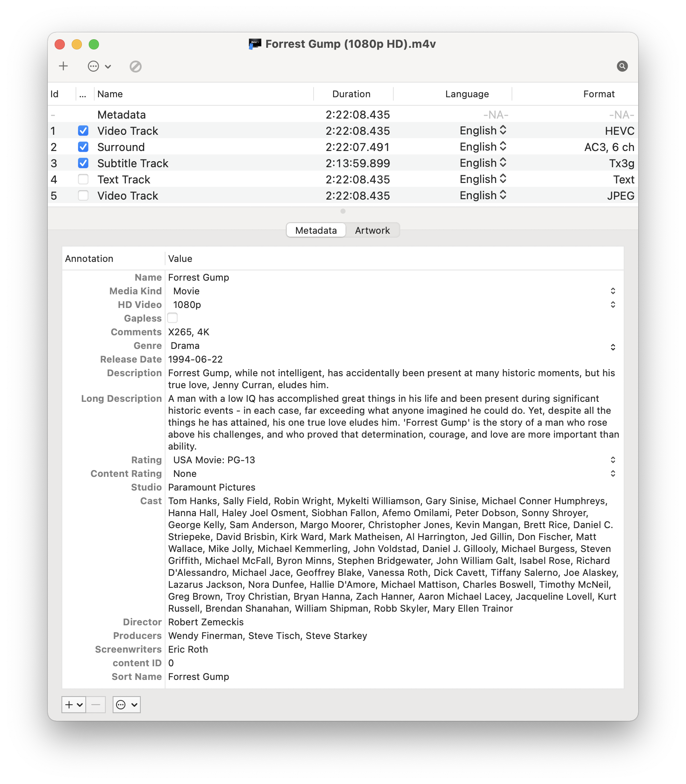Select the Surround track row
Image resolution: width=686 pixels, height=784 pixels.
343,147
